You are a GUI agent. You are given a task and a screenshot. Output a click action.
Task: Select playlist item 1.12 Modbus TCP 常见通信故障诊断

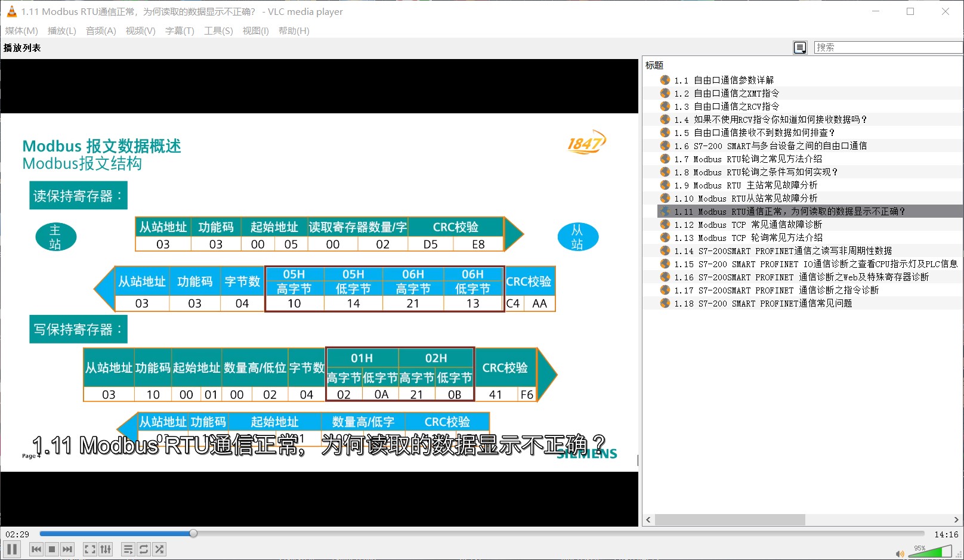click(748, 225)
